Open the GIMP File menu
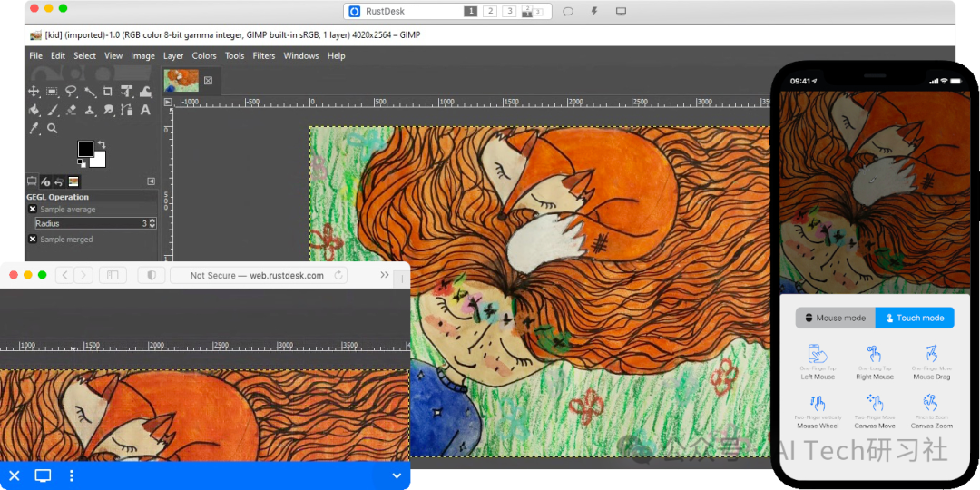 [35, 55]
